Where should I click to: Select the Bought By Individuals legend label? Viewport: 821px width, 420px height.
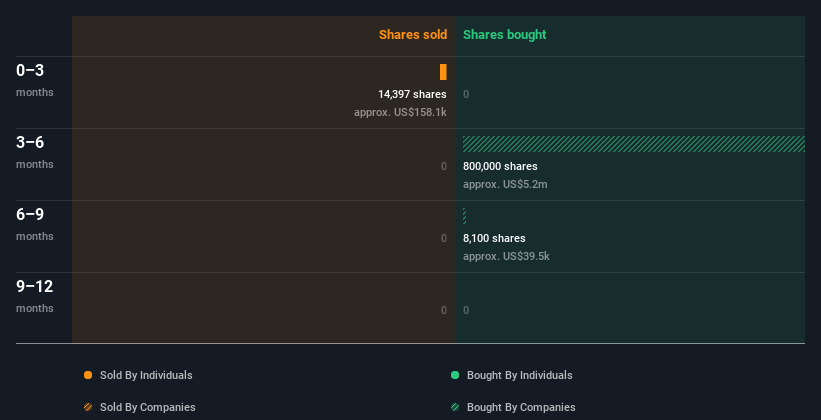click(519, 375)
